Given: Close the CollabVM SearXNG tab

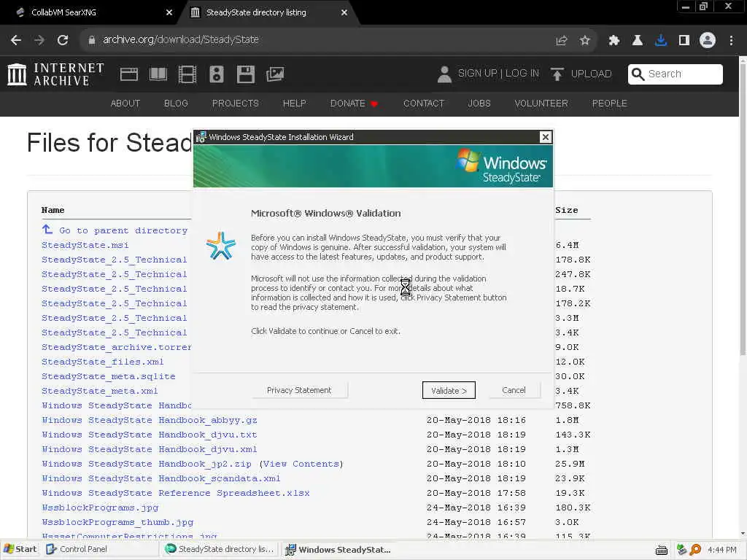Looking at the screenshot, I should point(169,12).
